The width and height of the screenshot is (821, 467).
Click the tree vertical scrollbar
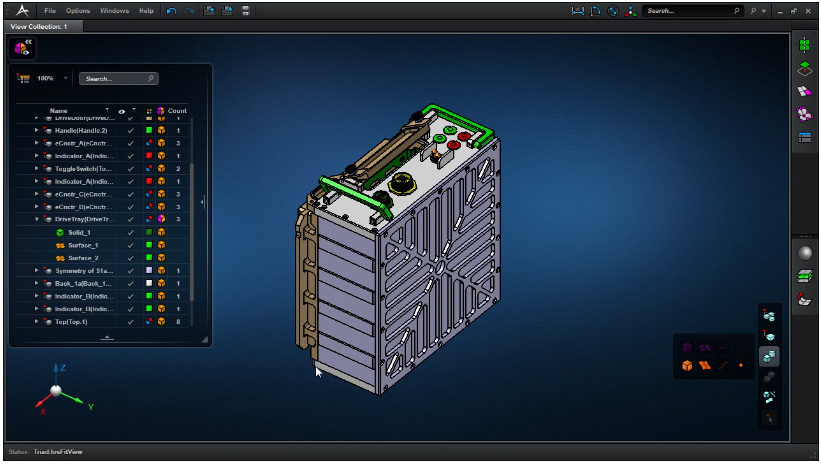[x=192, y=233]
